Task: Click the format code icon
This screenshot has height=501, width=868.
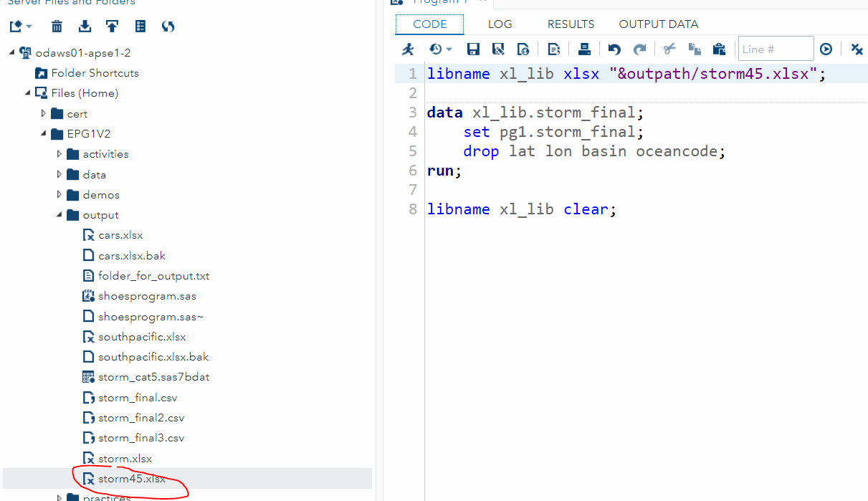Action: coord(553,49)
